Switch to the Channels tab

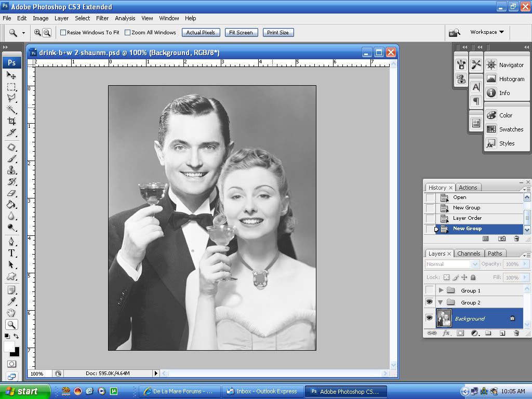pyautogui.click(x=468, y=254)
